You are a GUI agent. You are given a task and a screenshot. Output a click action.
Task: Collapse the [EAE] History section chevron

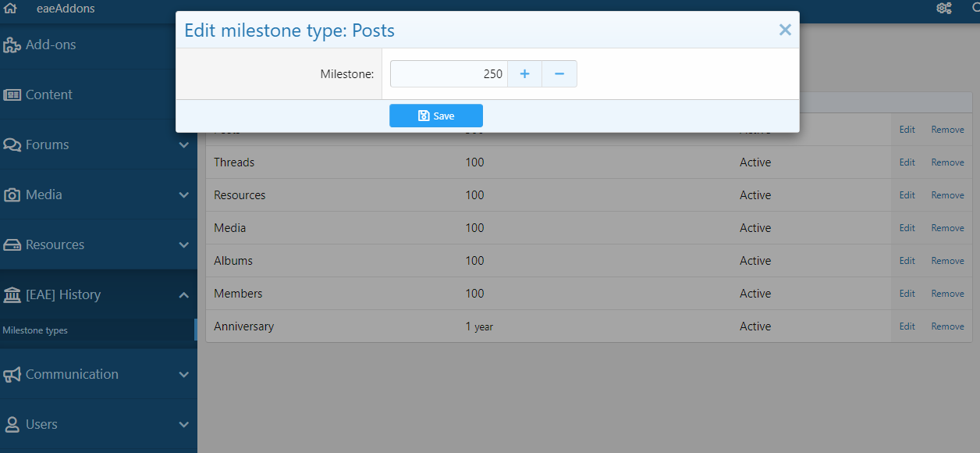pyautogui.click(x=184, y=295)
